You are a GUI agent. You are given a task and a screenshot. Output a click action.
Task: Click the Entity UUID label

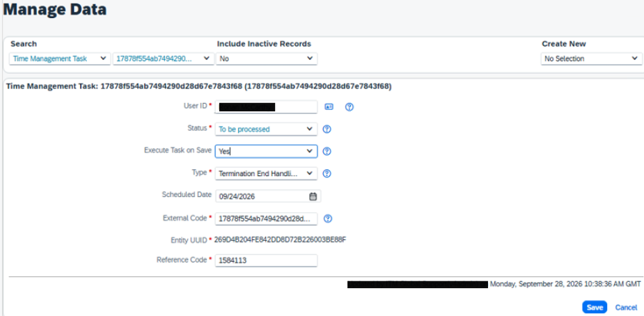(x=189, y=239)
